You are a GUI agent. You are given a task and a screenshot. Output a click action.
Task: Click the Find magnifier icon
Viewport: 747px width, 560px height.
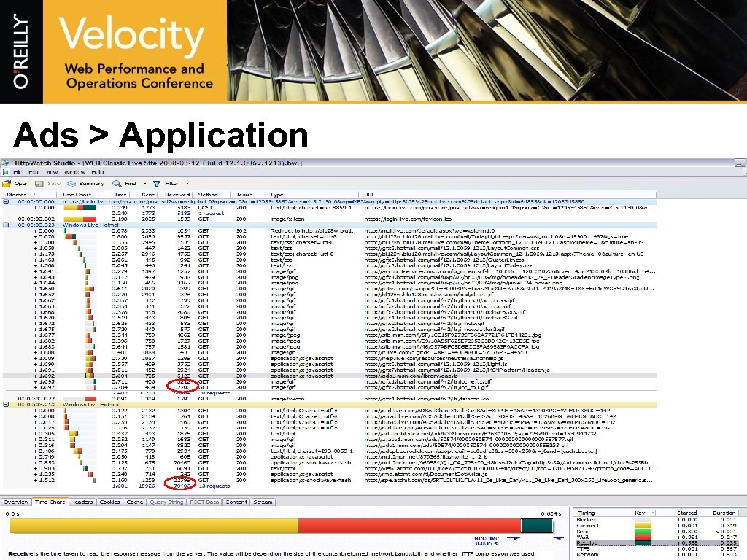coord(117,183)
